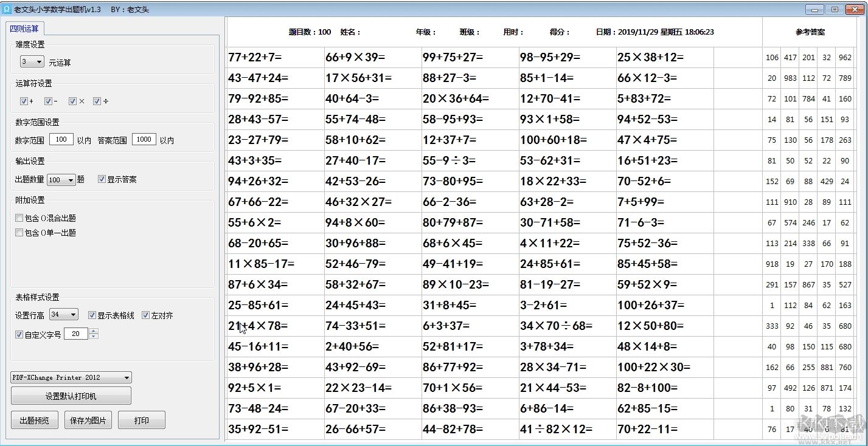Open the 元运算 difficulty dropdown

pyautogui.click(x=32, y=62)
